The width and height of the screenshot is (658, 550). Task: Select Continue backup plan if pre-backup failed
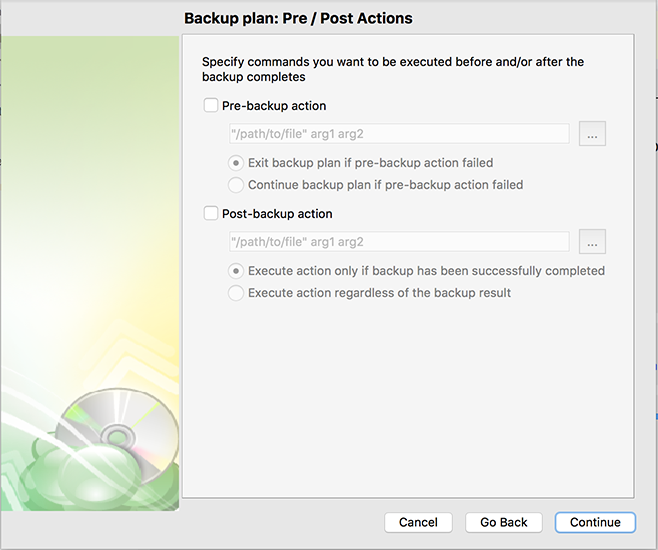236,185
